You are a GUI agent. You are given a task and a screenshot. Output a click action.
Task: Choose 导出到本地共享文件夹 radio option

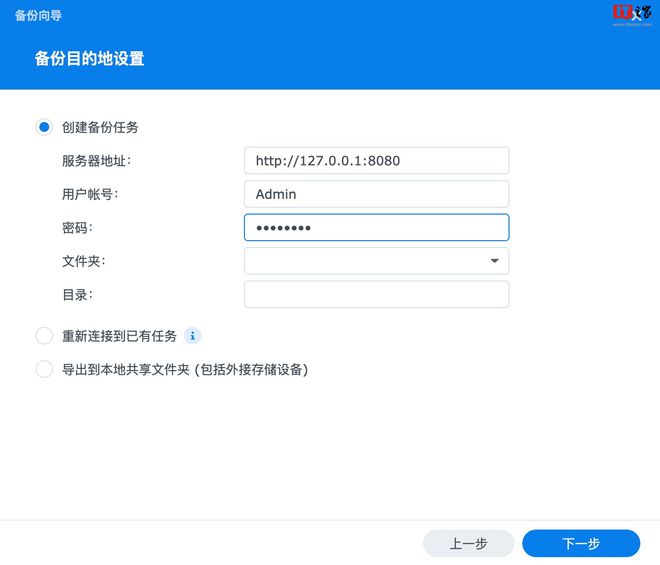click(x=44, y=369)
